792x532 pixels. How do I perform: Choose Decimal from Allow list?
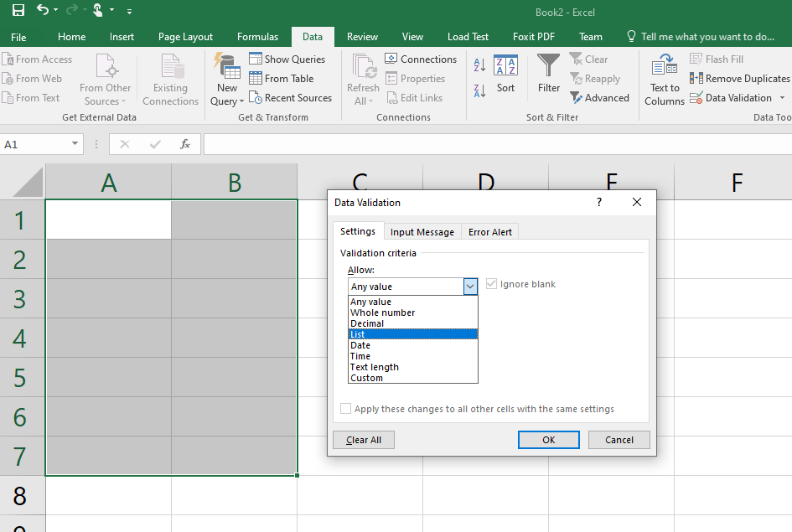coord(412,323)
